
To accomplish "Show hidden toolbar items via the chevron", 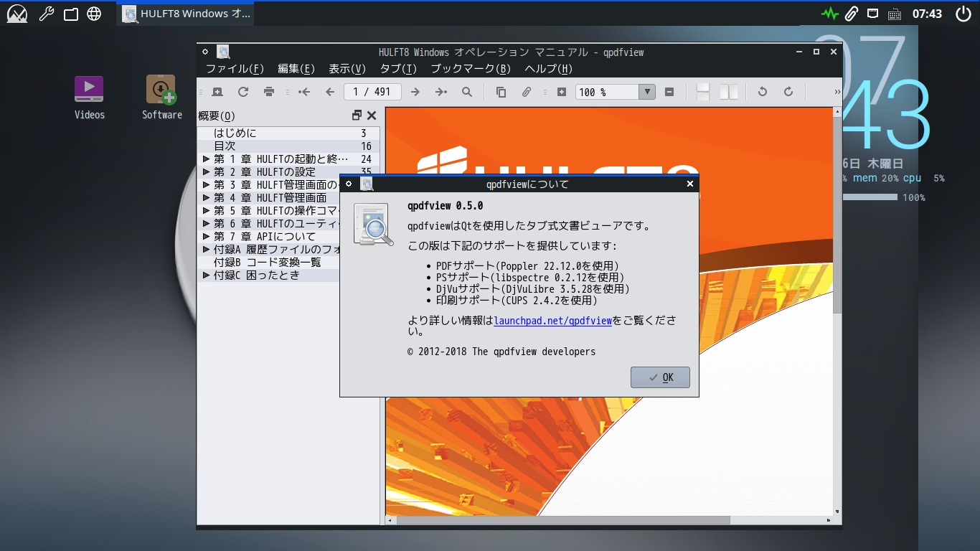I will pos(837,92).
